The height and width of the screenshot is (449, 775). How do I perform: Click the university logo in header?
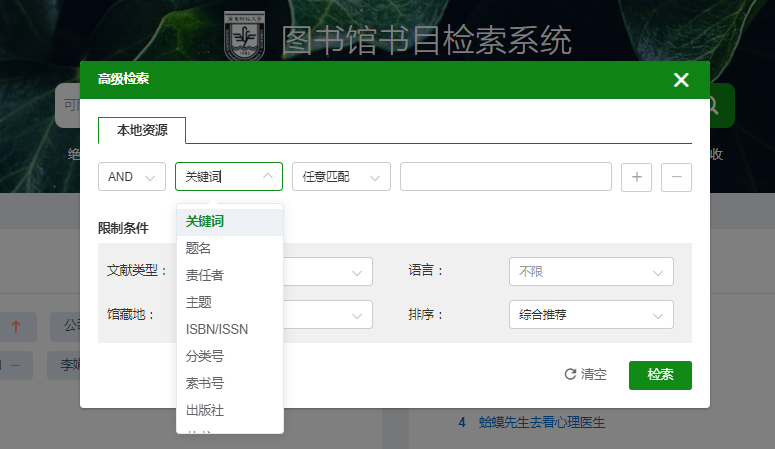pyautogui.click(x=245, y=42)
